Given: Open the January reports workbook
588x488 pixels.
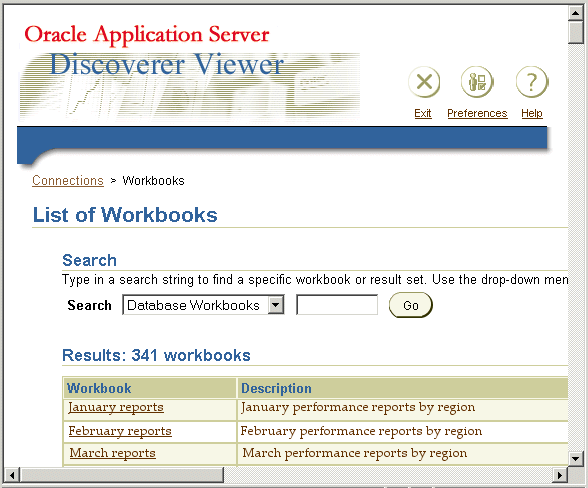Looking at the screenshot, I should coord(116,407).
